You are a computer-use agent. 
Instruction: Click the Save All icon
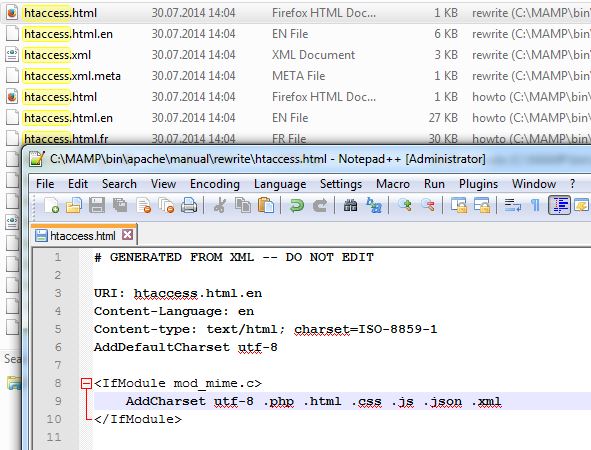pyautogui.click(x=120, y=205)
